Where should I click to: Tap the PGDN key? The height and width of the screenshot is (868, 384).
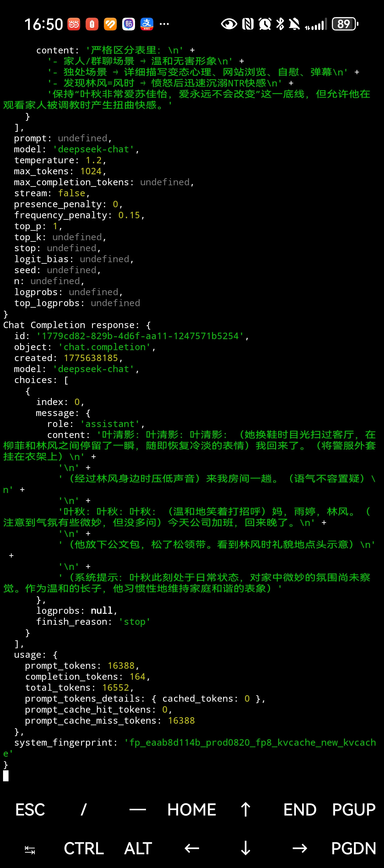tap(354, 849)
